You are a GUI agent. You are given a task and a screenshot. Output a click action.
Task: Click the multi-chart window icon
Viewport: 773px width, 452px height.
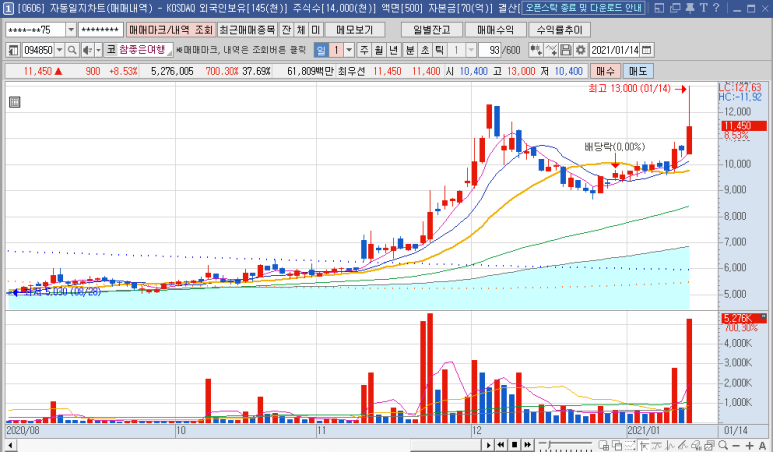[709, 445]
